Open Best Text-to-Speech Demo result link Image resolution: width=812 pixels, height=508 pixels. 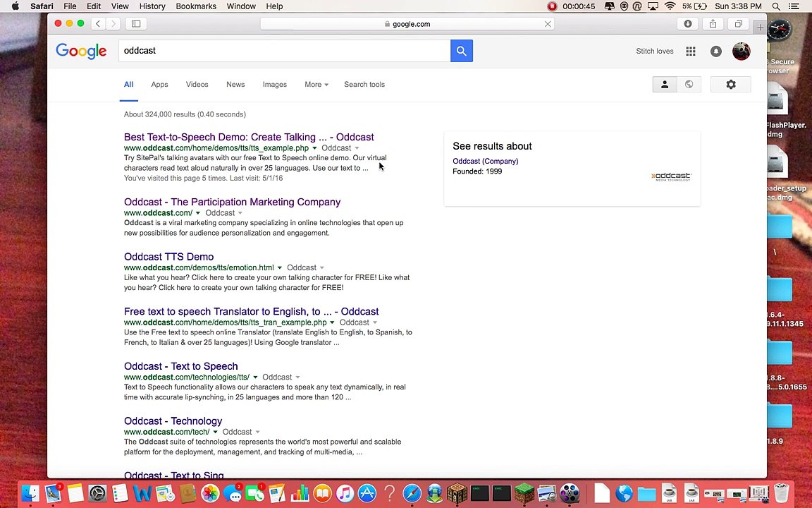[x=249, y=138]
